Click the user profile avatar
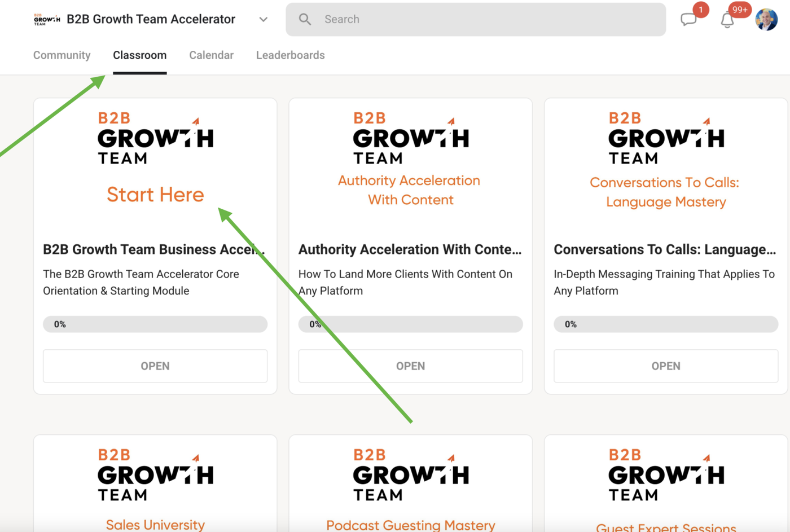 [x=766, y=20]
